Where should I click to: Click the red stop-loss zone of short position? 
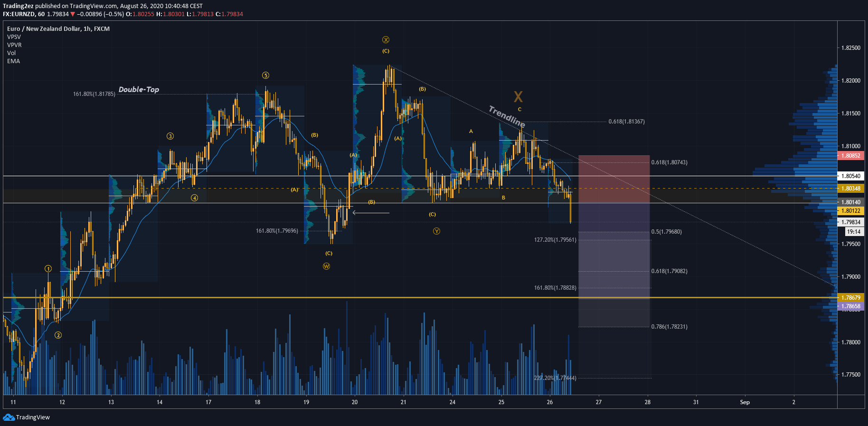(614, 179)
